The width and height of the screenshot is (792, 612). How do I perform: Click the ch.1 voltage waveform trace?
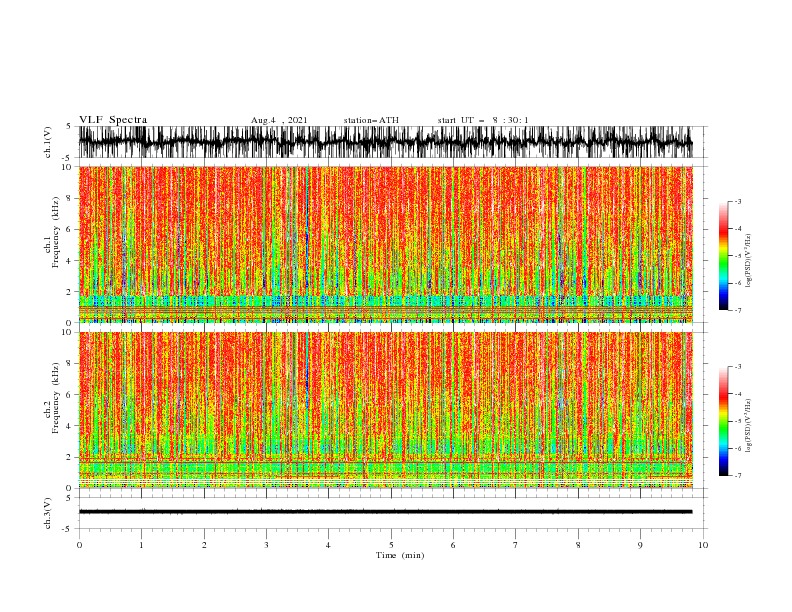pos(386,142)
